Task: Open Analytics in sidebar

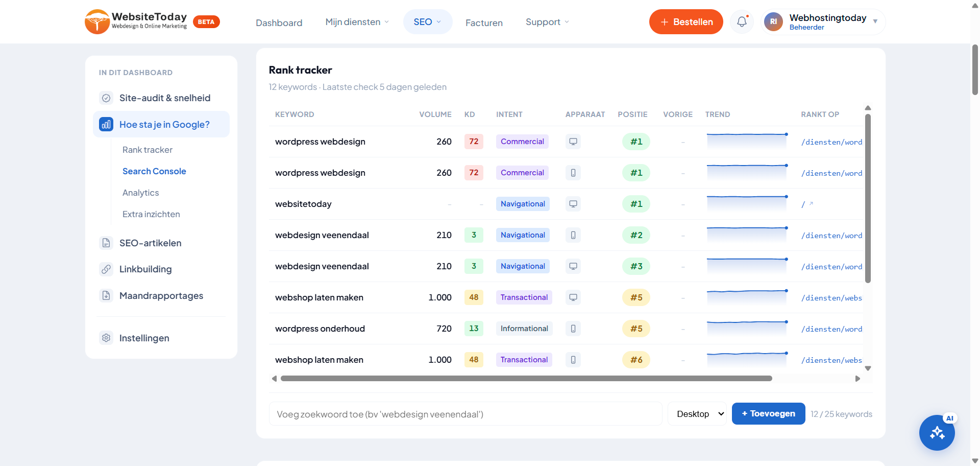Action: (141, 193)
